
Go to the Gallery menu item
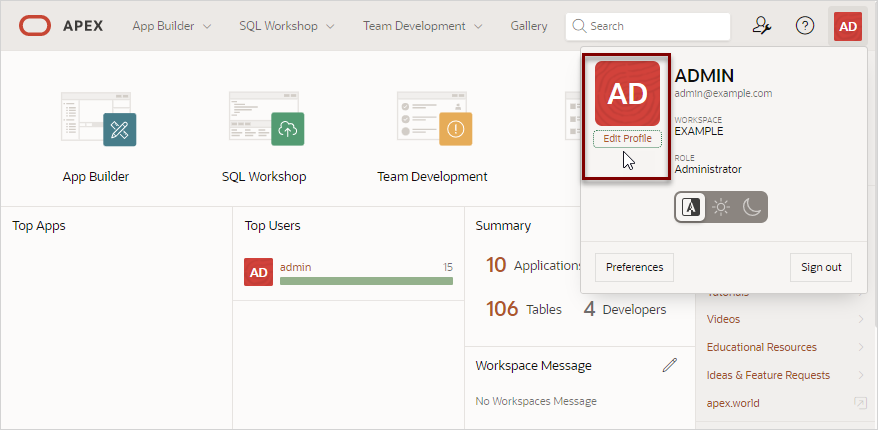coord(529,26)
